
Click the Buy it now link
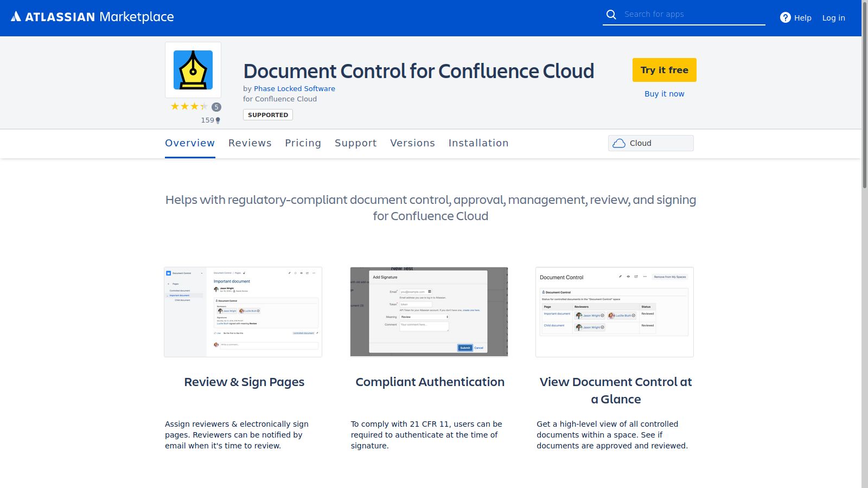click(664, 94)
